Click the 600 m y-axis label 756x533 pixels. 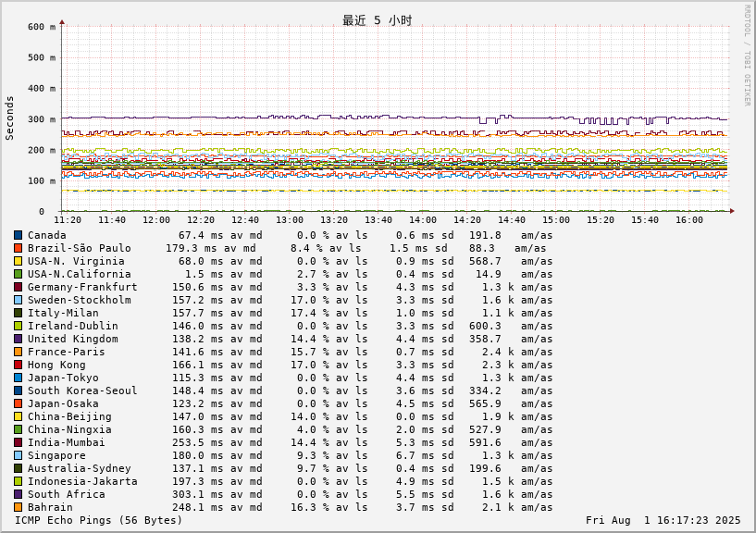click(42, 27)
